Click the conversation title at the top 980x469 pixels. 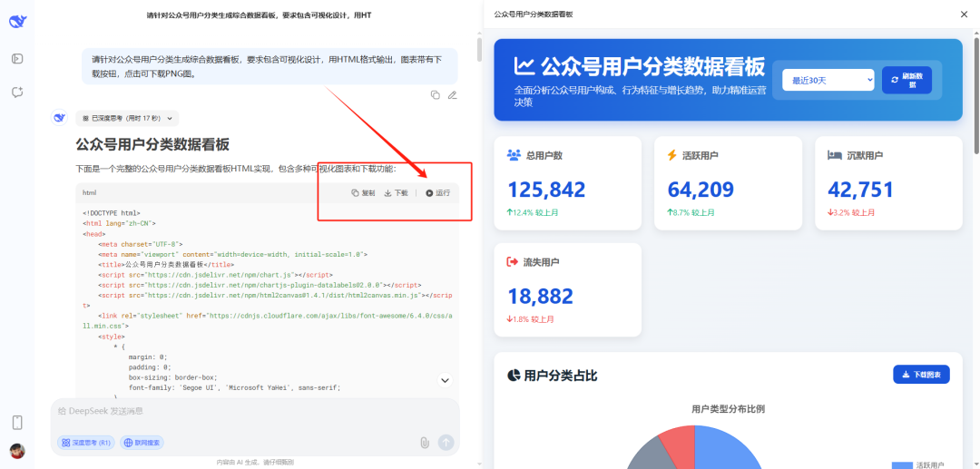coord(259,15)
